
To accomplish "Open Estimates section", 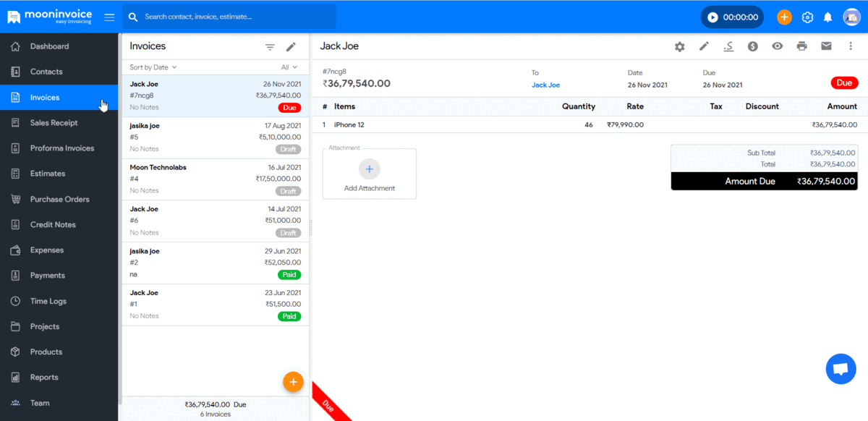I will tap(58, 174).
